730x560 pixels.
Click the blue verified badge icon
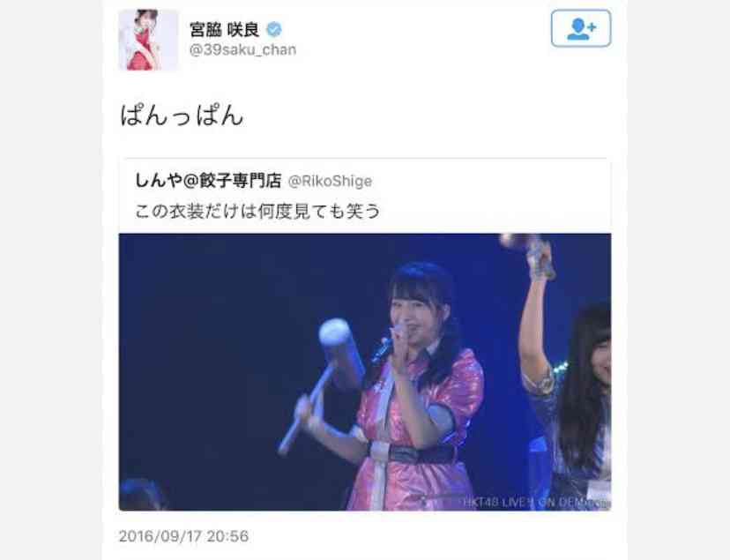(273, 30)
